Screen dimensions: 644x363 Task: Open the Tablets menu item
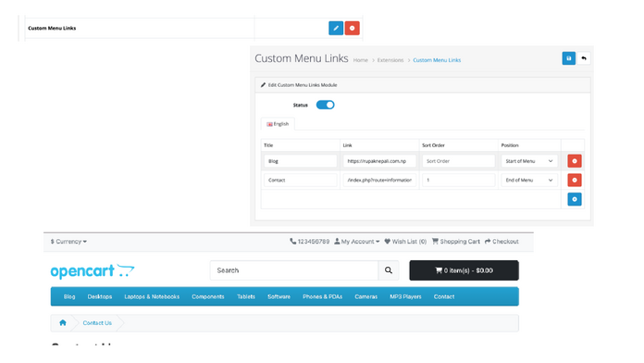[x=246, y=296]
